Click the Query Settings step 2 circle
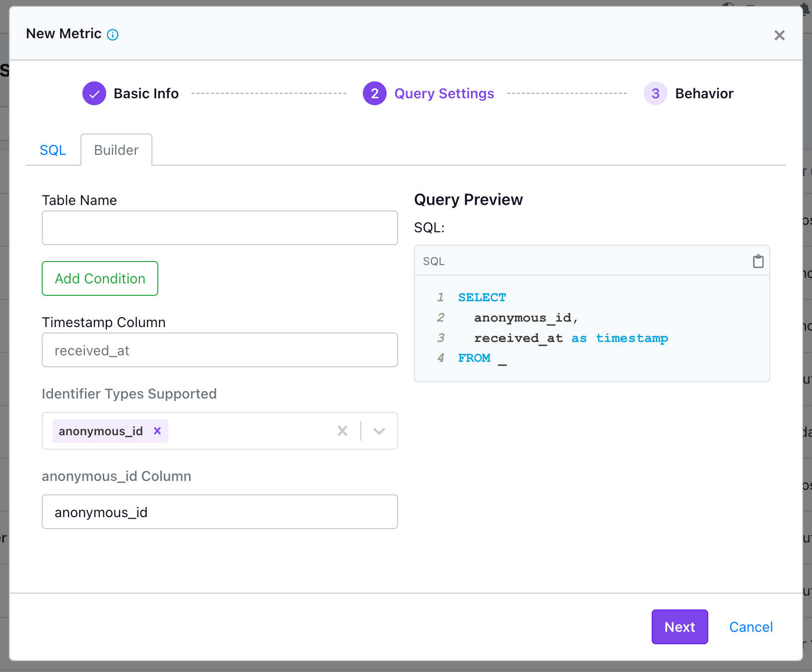 (374, 93)
